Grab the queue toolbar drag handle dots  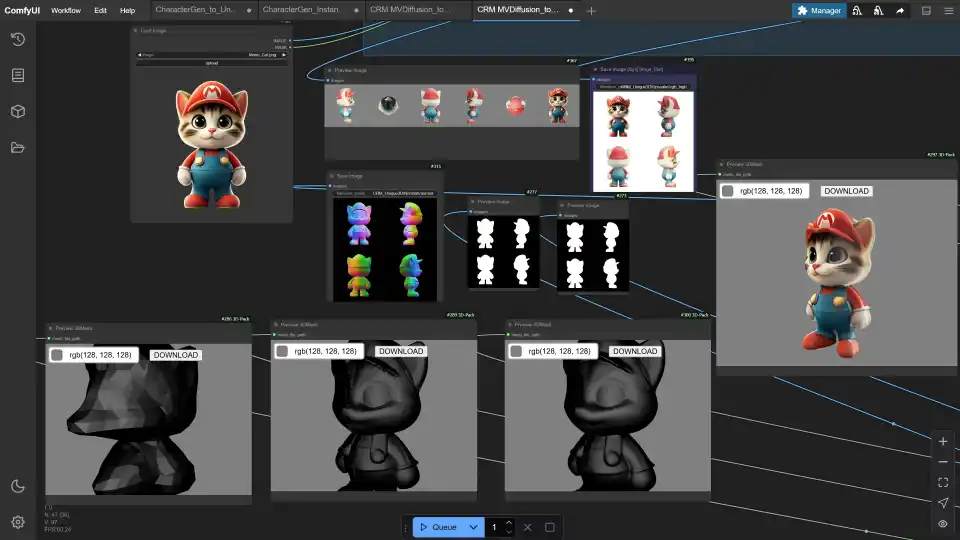tap(405, 527)
